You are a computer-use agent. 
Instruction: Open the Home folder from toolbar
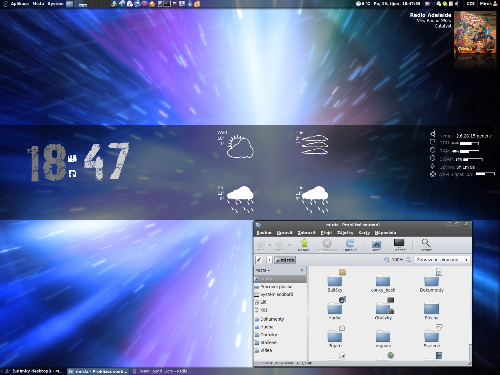(376, 245)
